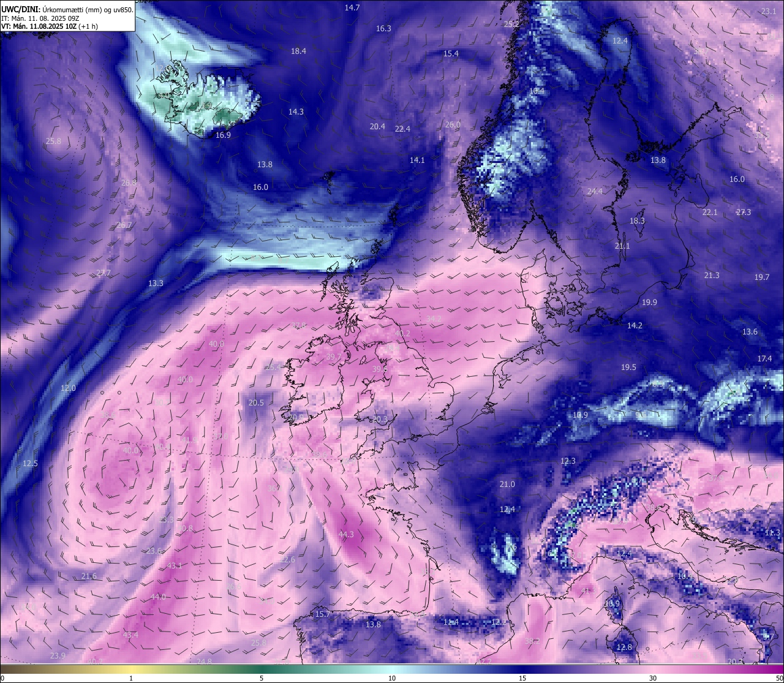Click the 18.4 value northeast of Iceland

[x=298, y=51]
